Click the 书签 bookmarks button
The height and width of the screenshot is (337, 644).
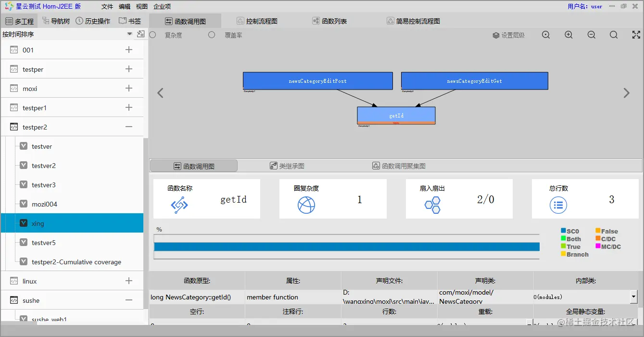[130, 21]
